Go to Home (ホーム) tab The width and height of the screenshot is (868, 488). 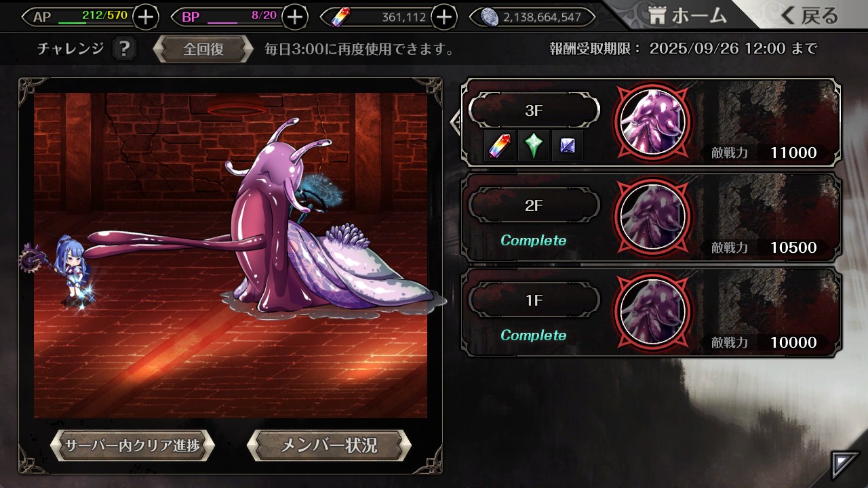point(685,15)
